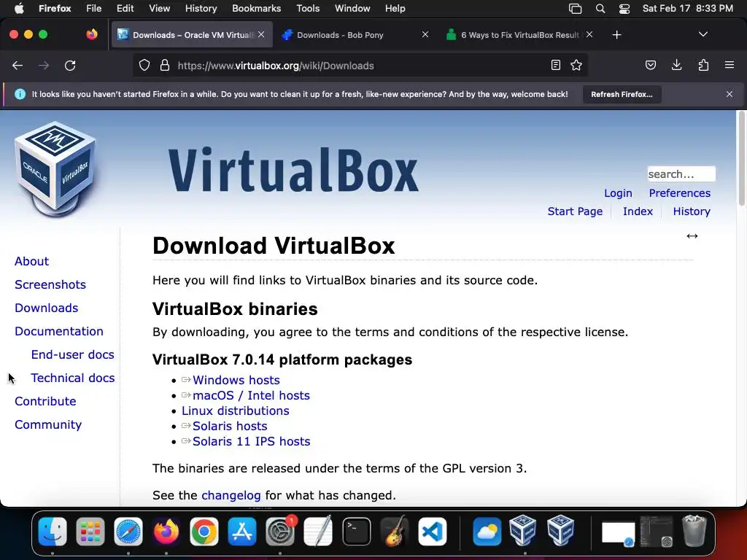Viewport: 747px width, 560px height.
Task: Open the History menu
Action: 201,8
